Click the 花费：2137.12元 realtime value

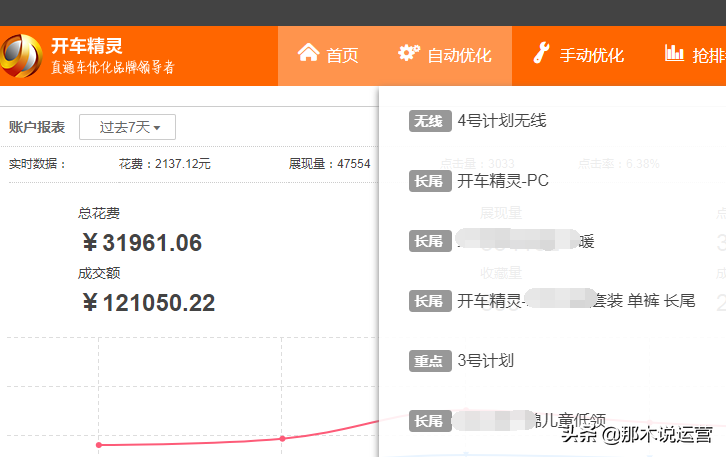[x=164, y=163]
